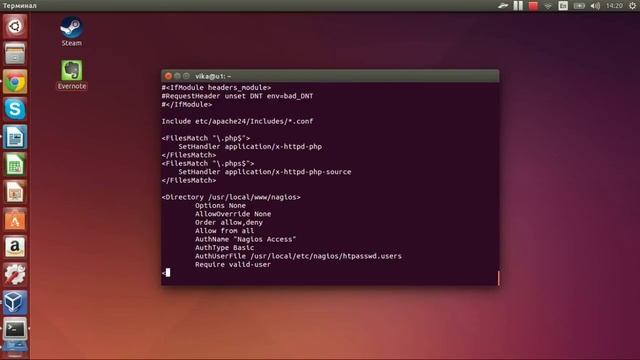Launch VirtualBox from the launcher
This screenshot has height=360, width=640.
point(15,302)
